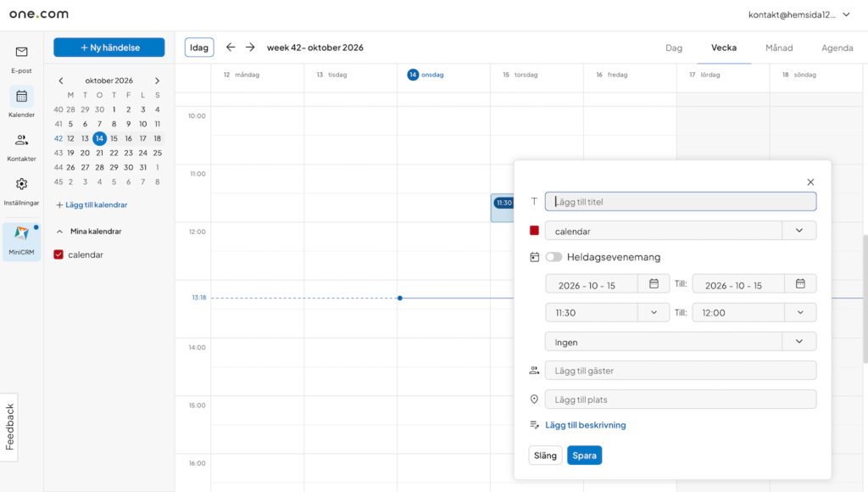This screenshot has width=868, height=492.
Task: Click the Lägg till titel field
Action: pos(681,202)
